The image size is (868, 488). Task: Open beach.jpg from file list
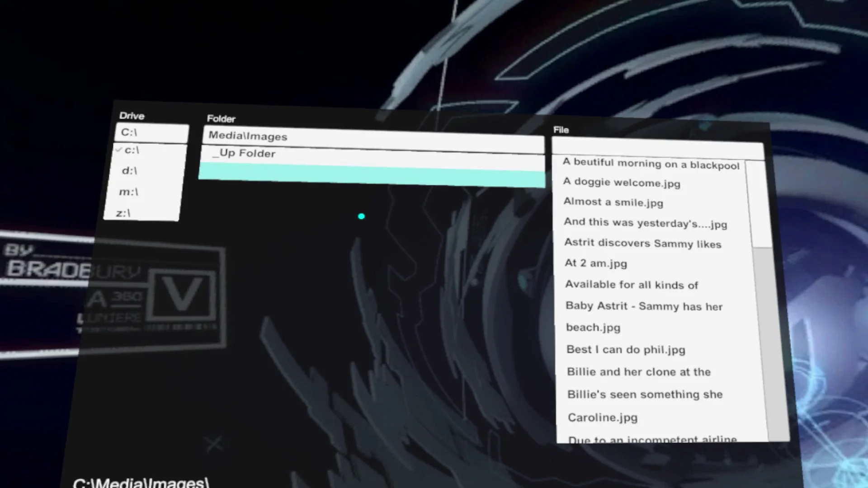[593, 328]
